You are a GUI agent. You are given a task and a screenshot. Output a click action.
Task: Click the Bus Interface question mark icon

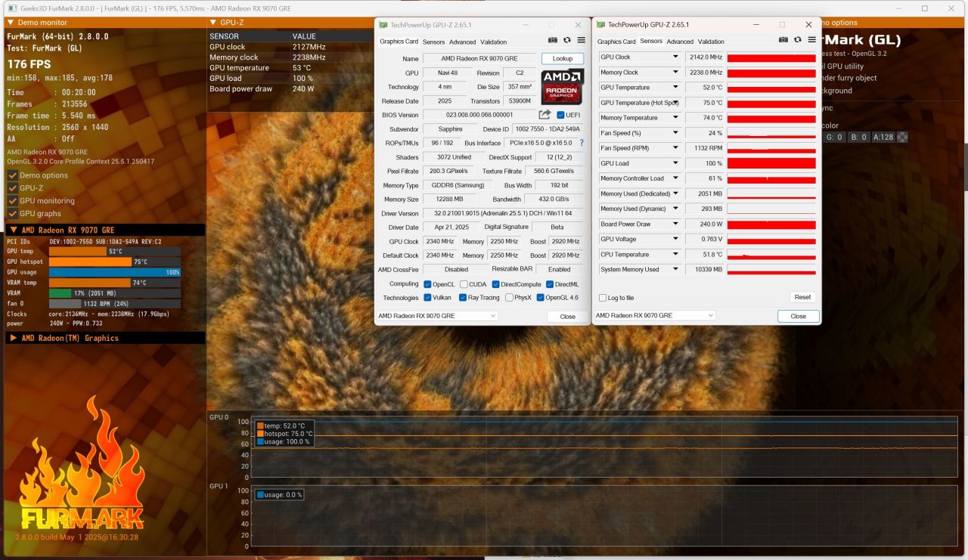(x=582, y=143)
